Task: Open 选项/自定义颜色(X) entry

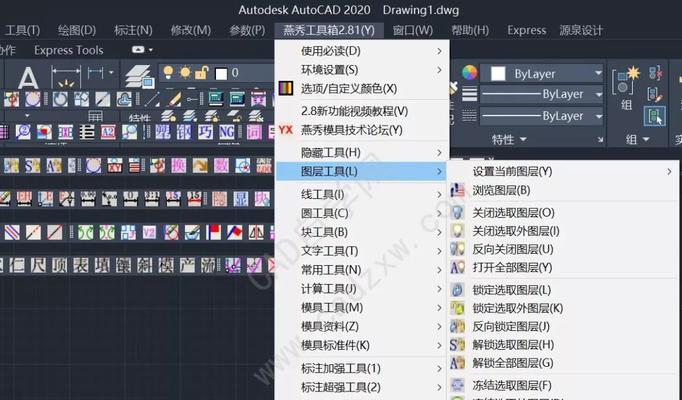Action: point(362,88)
